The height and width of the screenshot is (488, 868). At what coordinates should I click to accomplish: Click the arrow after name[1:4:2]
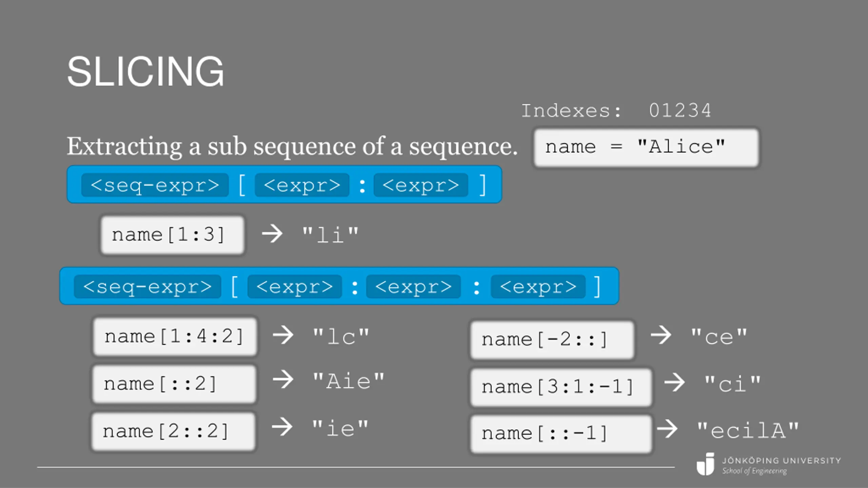click(283, 335)
